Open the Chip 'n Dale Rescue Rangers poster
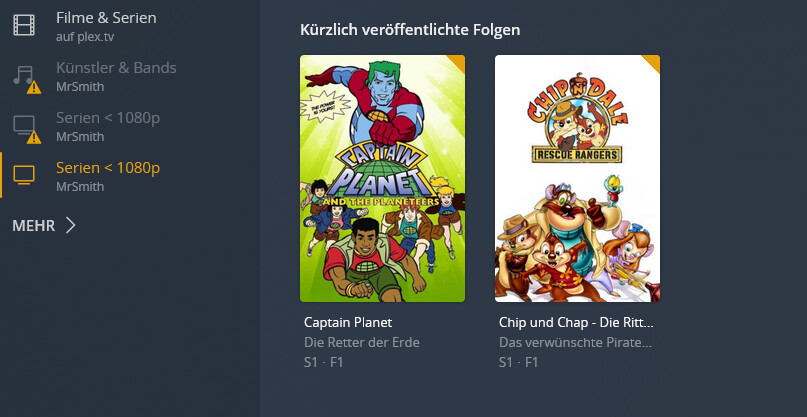The image size is (807, 417). (x=577, y=179)
